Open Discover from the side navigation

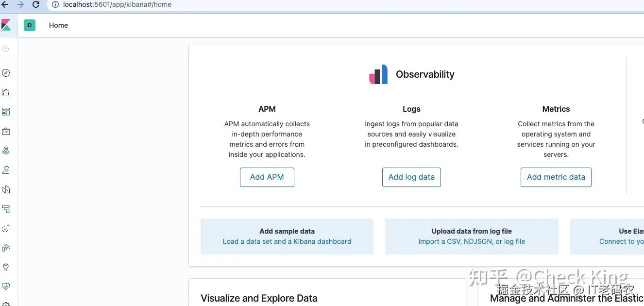(x=6, y=73)
